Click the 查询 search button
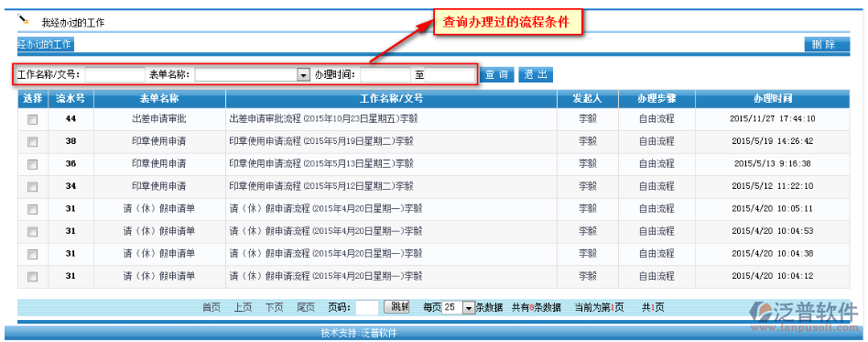Screen dimensions: 868x342 point(496,75)
